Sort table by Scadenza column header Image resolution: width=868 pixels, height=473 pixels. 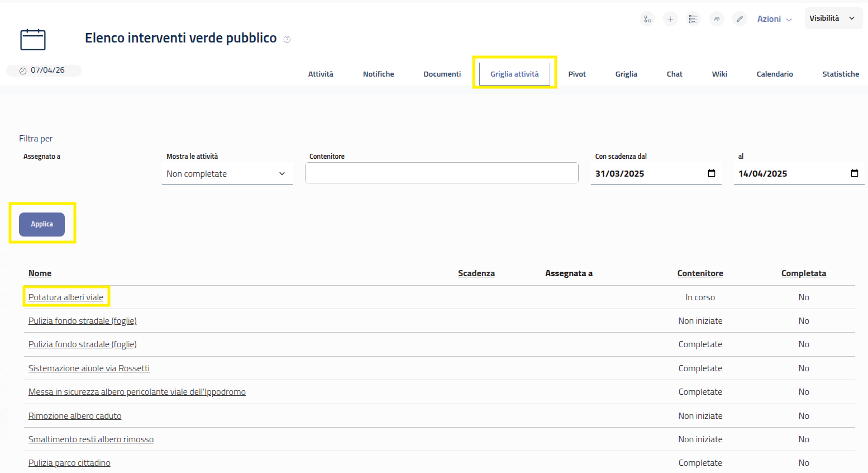476,273
